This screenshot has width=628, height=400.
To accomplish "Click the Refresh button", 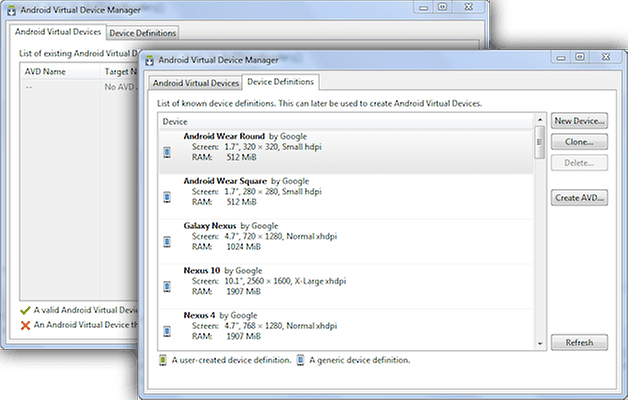I will point(579,343).
